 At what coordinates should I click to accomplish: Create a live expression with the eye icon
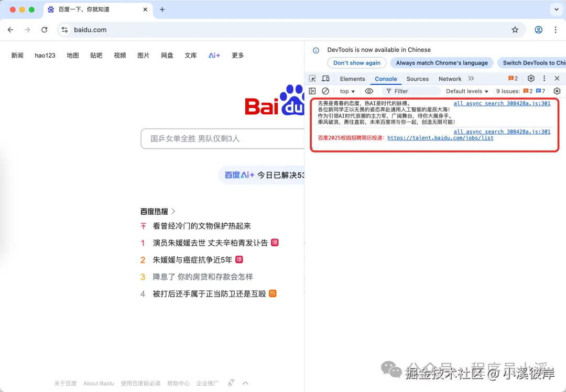pos(369,91)
